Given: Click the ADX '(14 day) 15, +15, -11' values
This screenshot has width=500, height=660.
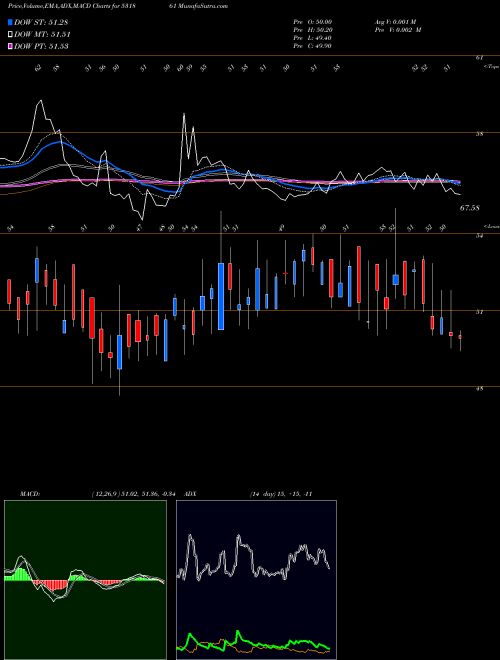Looking at the screenshot, I should pyautogui.click(x=281, y=494).
